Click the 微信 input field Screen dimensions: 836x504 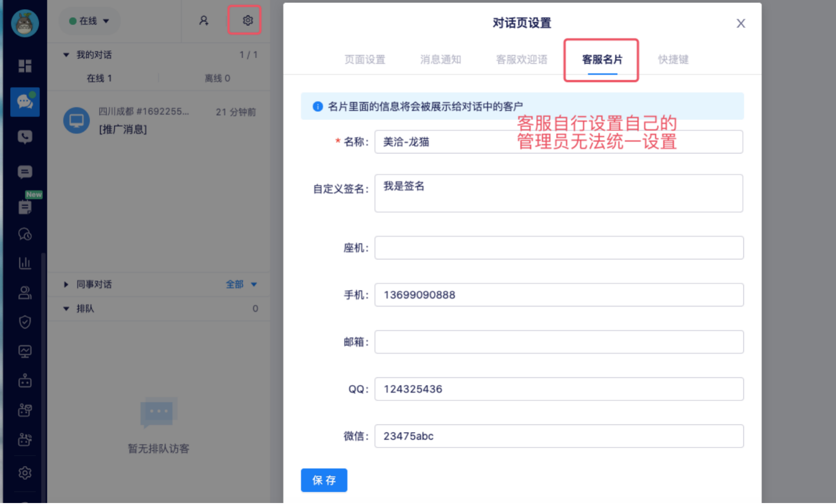(559, 436)
